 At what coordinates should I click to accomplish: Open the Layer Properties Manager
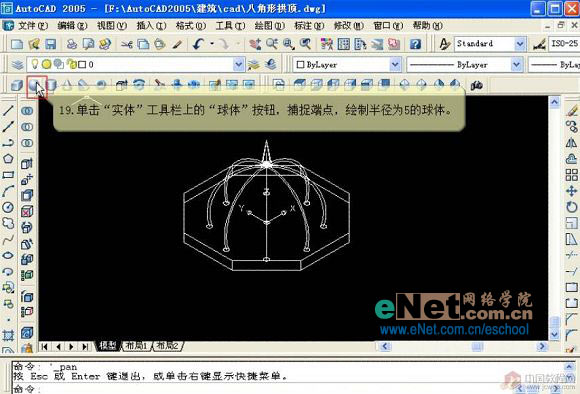(x=17, y=65)
